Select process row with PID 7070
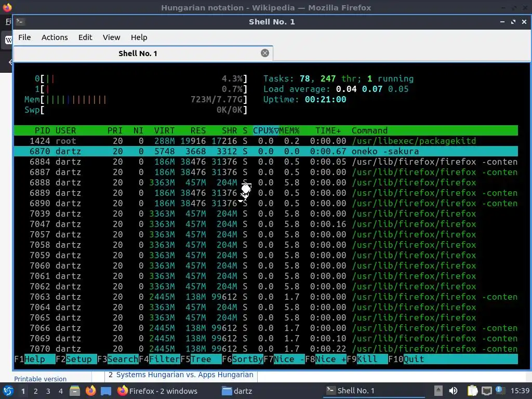 click(x=266, y=349)
